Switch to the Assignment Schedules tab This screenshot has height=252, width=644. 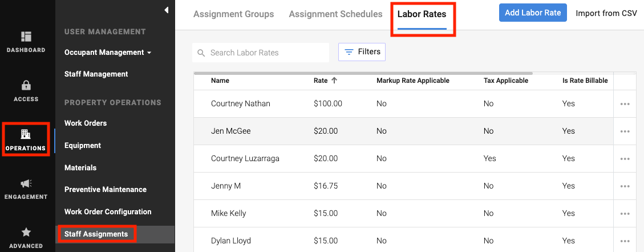tap(335, 14)
